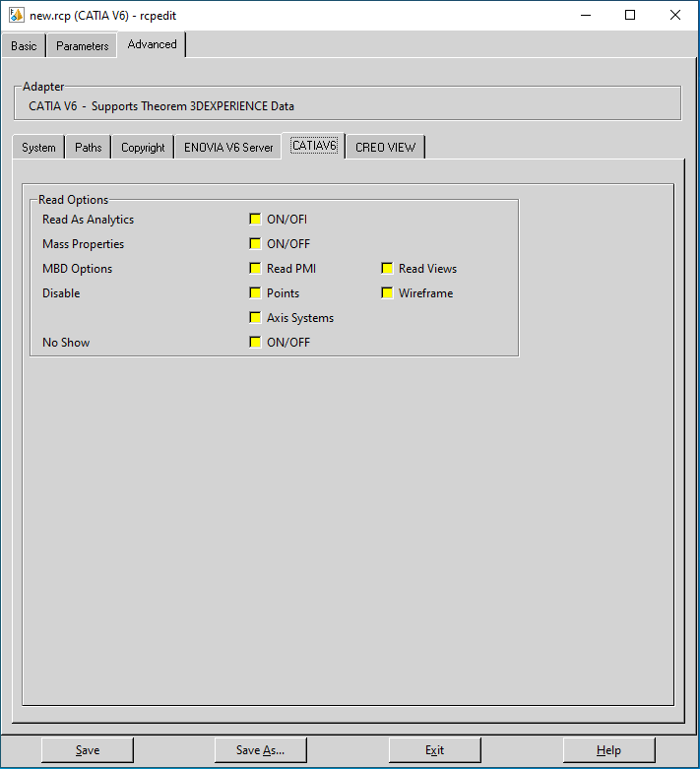Open the CREO VIEW tab
The image size is (700, 769).
(385, 147)
